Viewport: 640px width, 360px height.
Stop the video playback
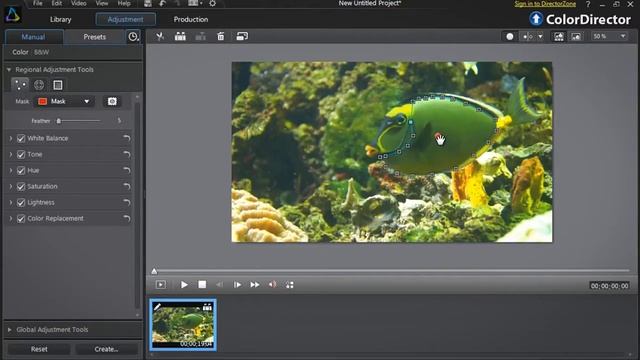pos(202,284)
